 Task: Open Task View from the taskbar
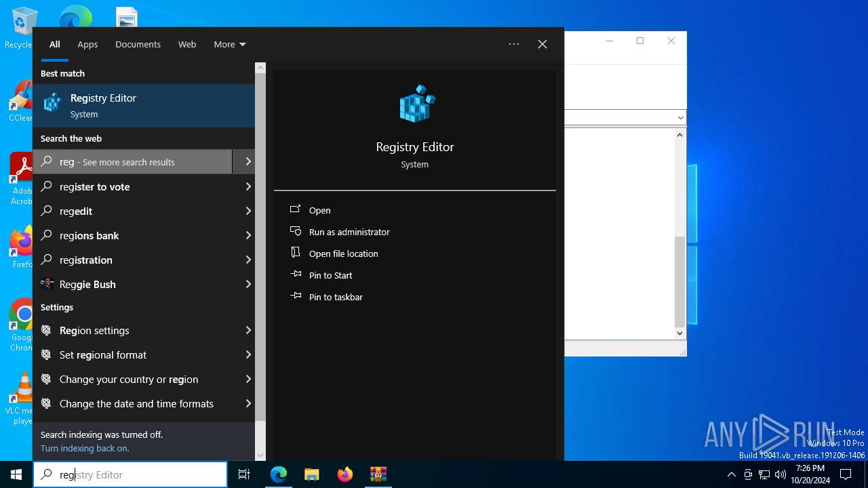tap(244, 474)
